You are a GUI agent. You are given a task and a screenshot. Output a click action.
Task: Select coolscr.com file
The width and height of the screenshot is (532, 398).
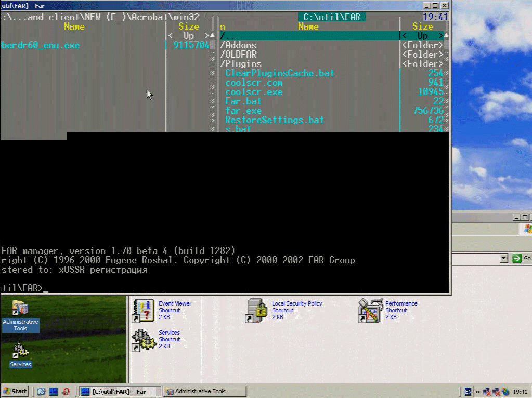(253, 83)
